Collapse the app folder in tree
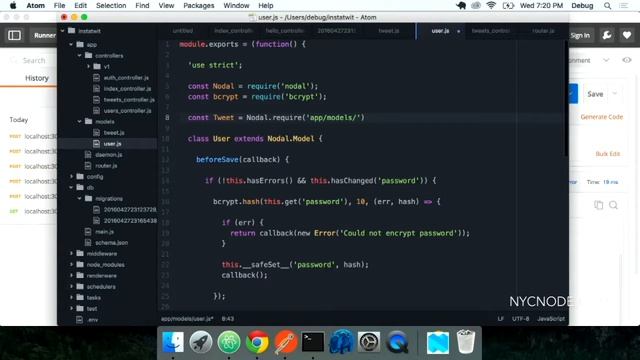Viewport: 640px width, 360px height. pos(71,44)
